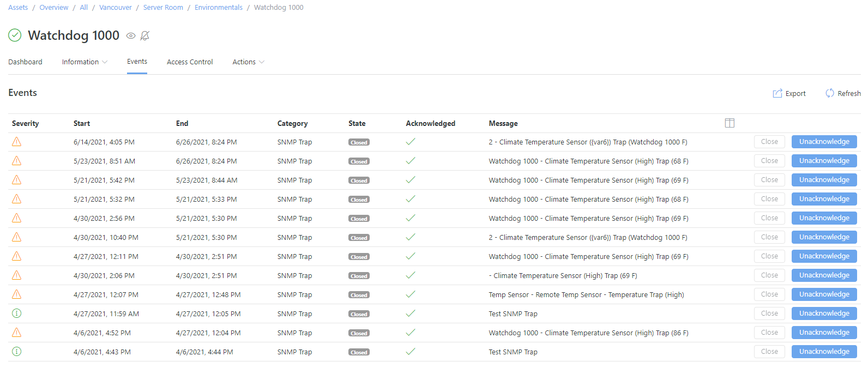Image resolution: width=868 pixels, height=368 pixels.
Task: Open the column chooser icon in table header
Action: [x=730, y=123]
